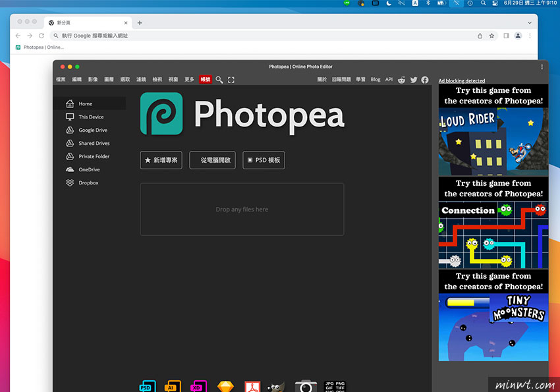Open the 檔案 menu in Photopea
The image size is (560, 392).
click(x=61, y=79)
